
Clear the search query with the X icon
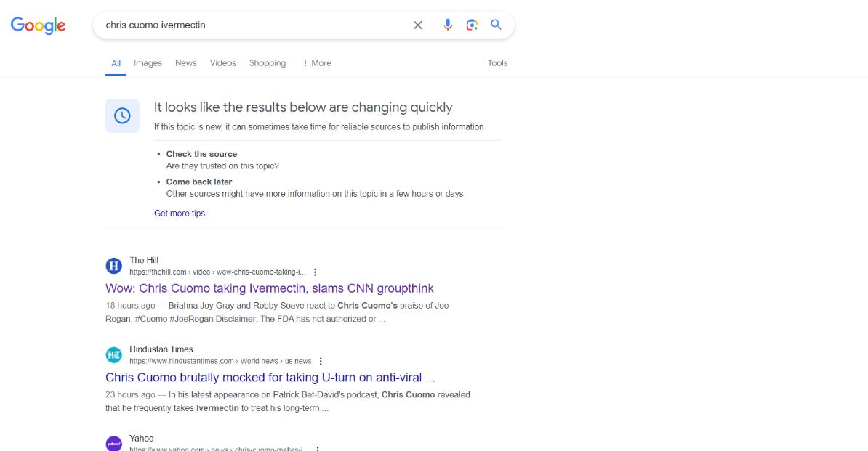(418, 25)
